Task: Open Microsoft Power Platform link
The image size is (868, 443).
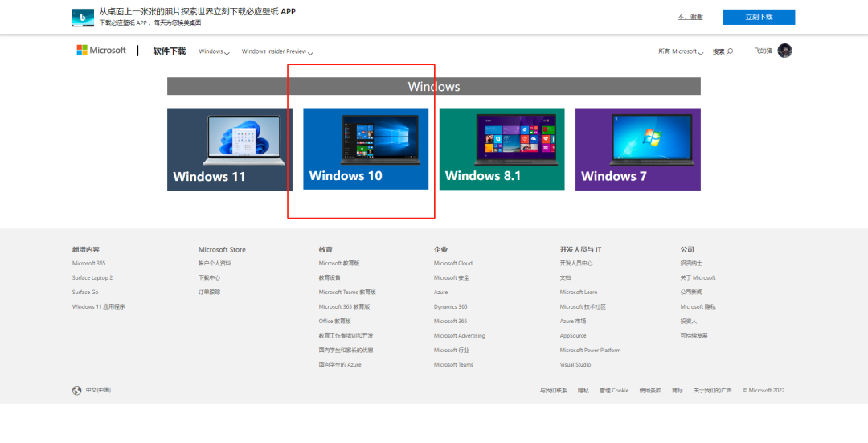Action: pyautogui.click(x=590, y=351)
